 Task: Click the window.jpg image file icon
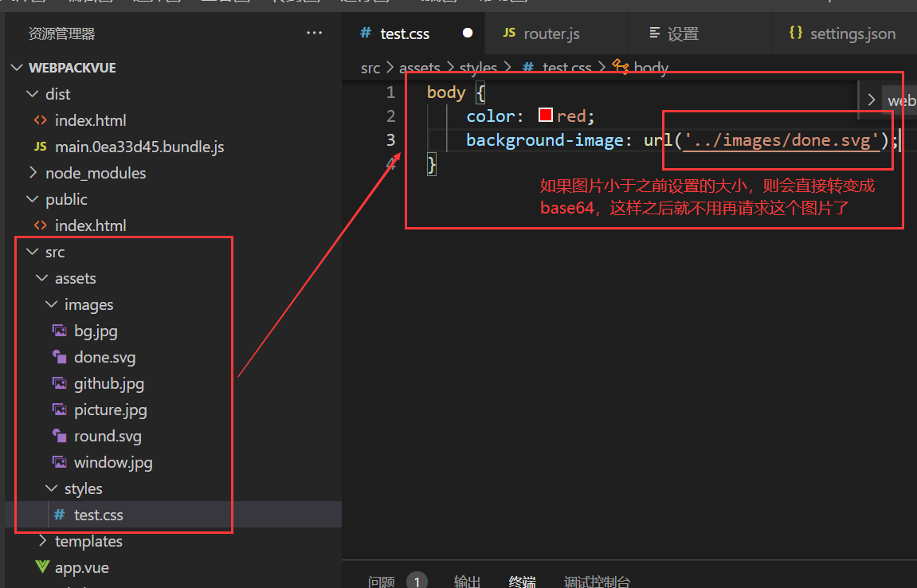click(x=60, y=462)
